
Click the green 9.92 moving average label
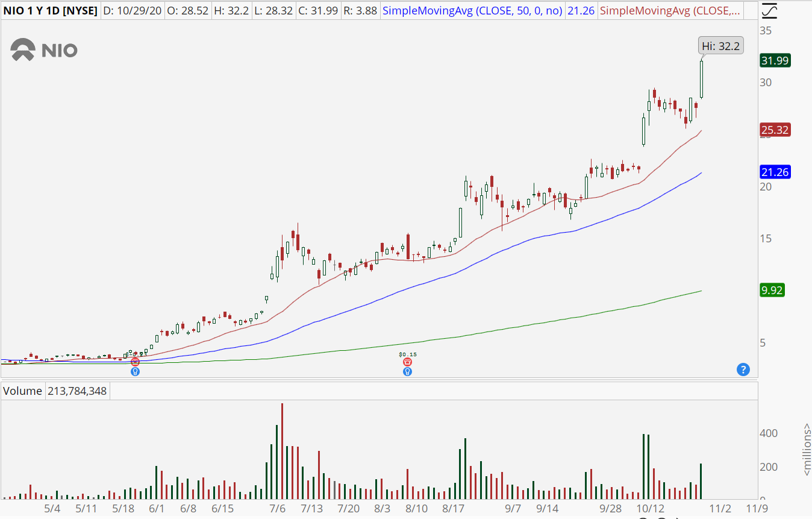pyautogui.click(x=772, y=291)
